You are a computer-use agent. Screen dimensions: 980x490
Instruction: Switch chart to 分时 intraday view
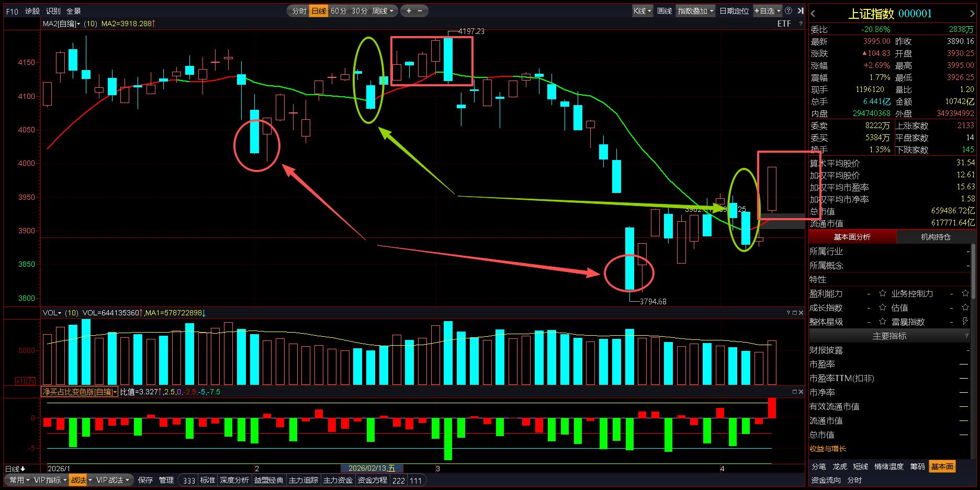tap(299, 10)
